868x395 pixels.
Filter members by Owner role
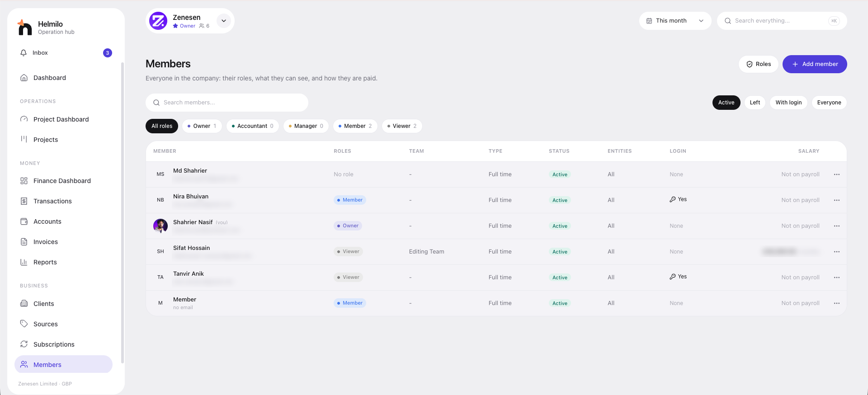coord(202,126)
